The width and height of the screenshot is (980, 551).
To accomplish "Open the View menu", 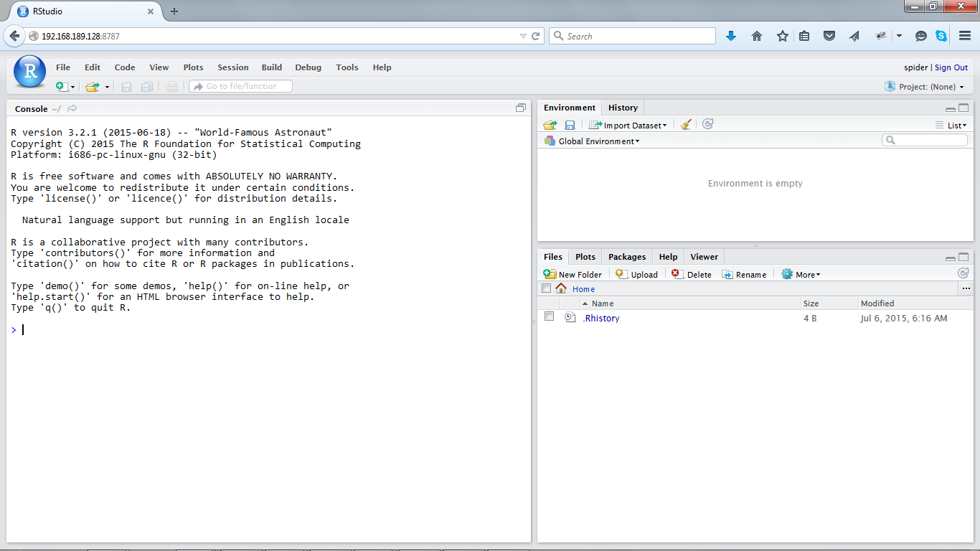I will coord(159,67).
